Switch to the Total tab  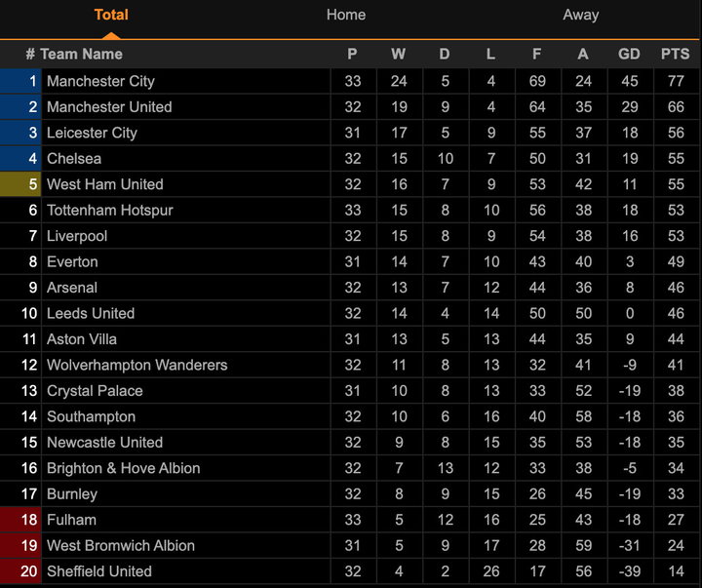pyautogui.click(x=111, y=15)
